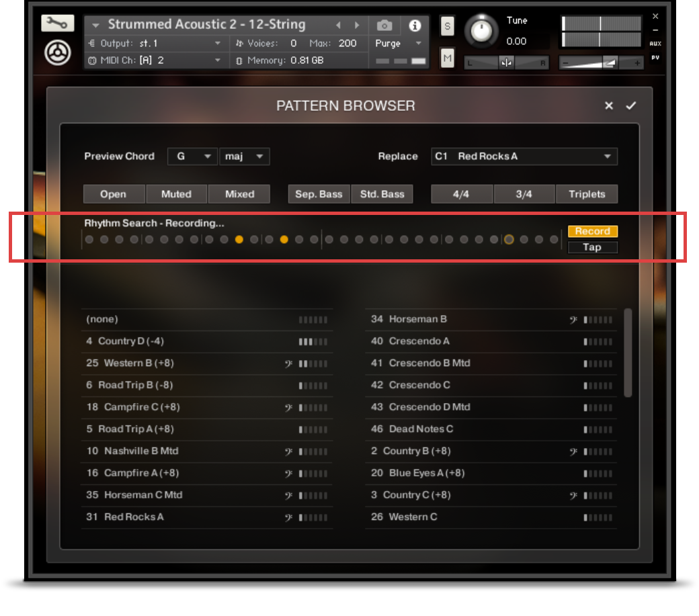Select pattern 3 Country C (+8)
This screenshot has width=699, height=616.
pyautogui.click(x=491, y=495)
